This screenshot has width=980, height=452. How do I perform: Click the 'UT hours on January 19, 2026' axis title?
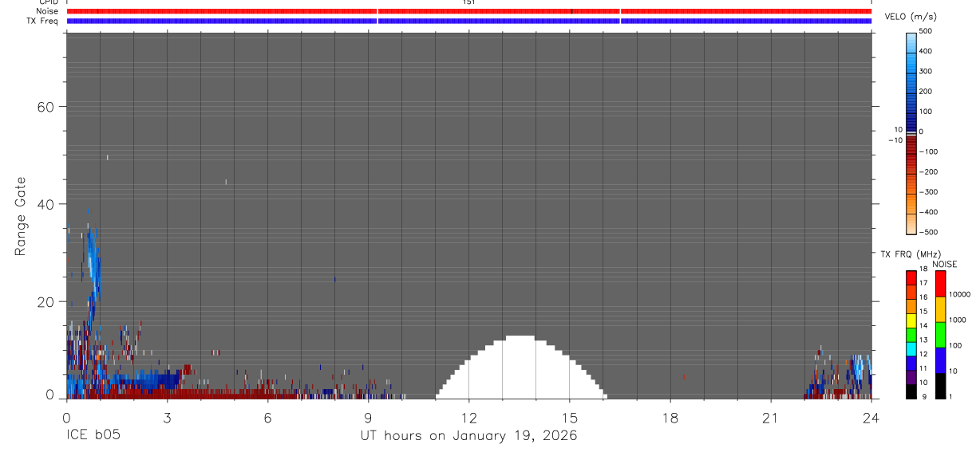point(468,436)
